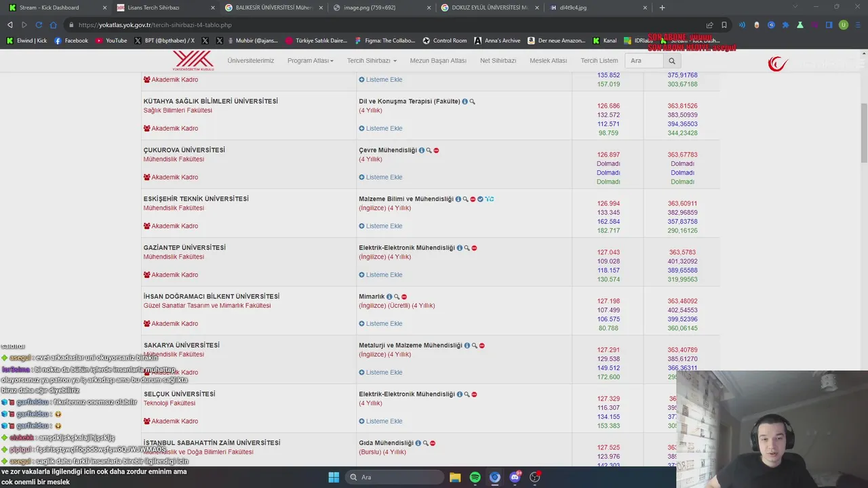This screenshot has height=488, width=868.
Task: Open Net Sihirbazı menu item
Action: 498,61
